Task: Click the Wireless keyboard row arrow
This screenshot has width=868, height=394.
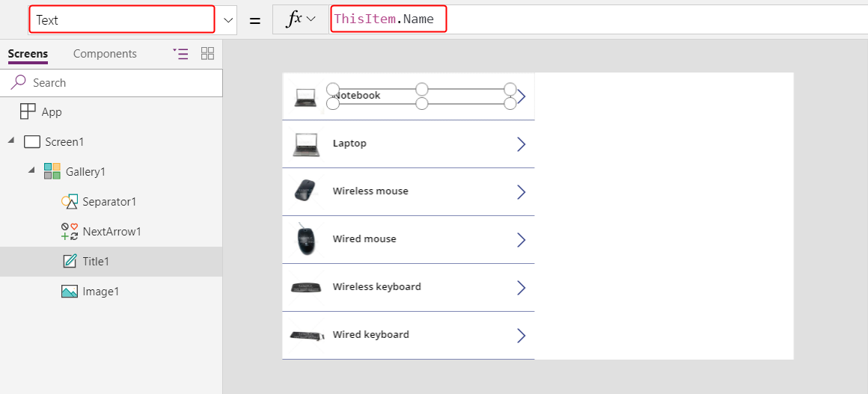Action: [x=521, y=288]
